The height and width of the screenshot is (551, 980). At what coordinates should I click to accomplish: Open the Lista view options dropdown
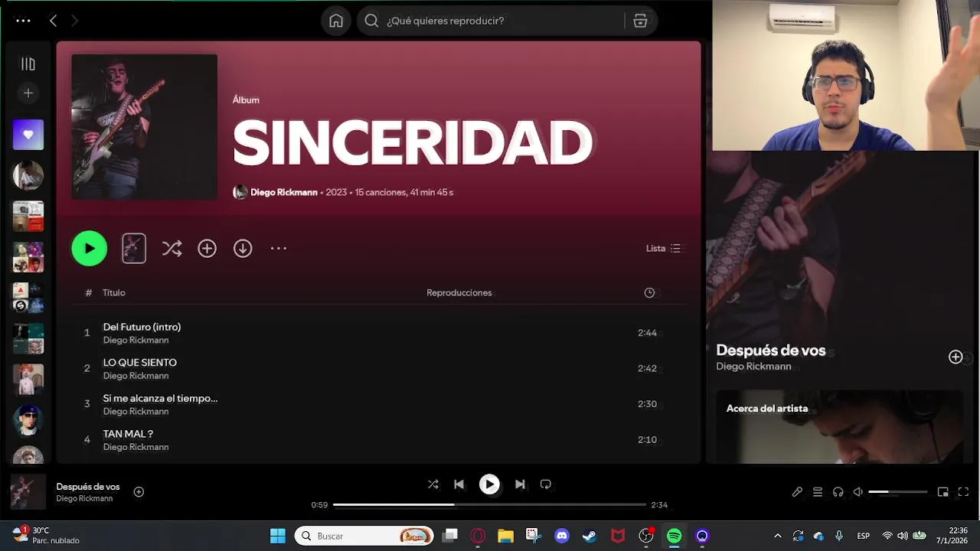pos(663,249)
